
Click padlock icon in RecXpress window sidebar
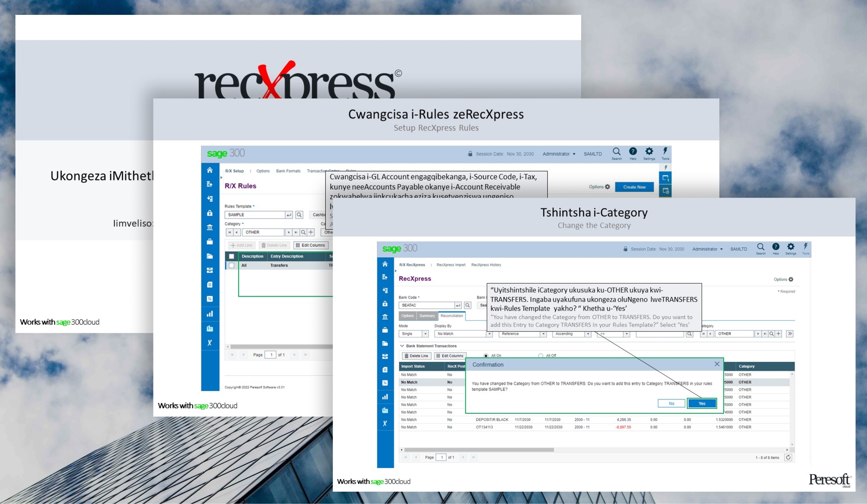click(385, 303)
